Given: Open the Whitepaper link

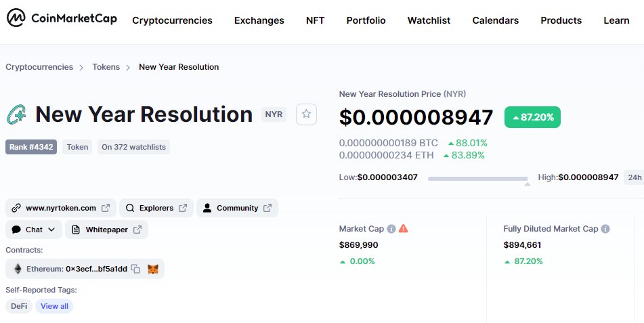Looking at the screenshot, I should pyautogui.click(x=106, y=230).
